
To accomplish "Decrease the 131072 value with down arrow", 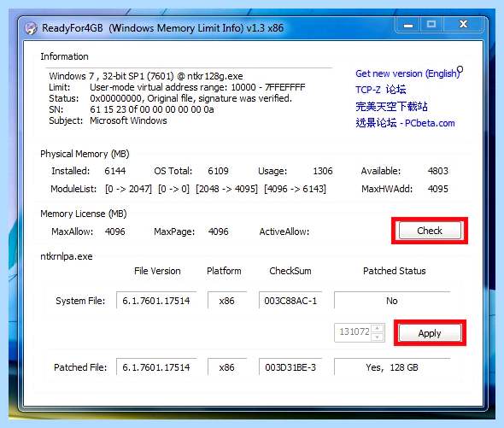I will [378, 337].
